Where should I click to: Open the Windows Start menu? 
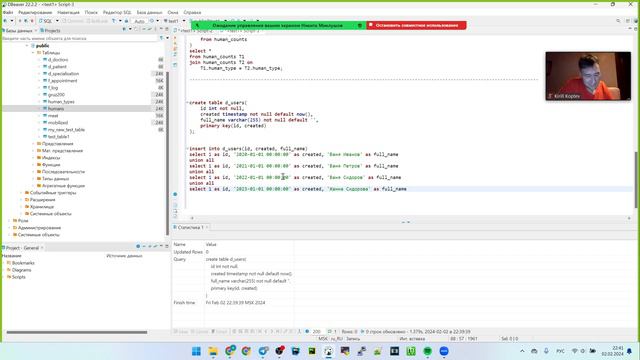click(x=196, y=351)
